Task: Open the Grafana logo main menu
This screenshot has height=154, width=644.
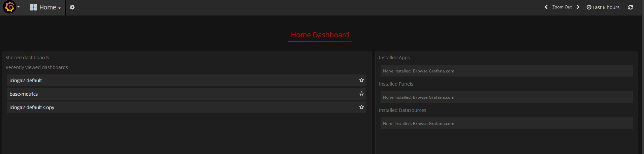Action: click(9, 7)
